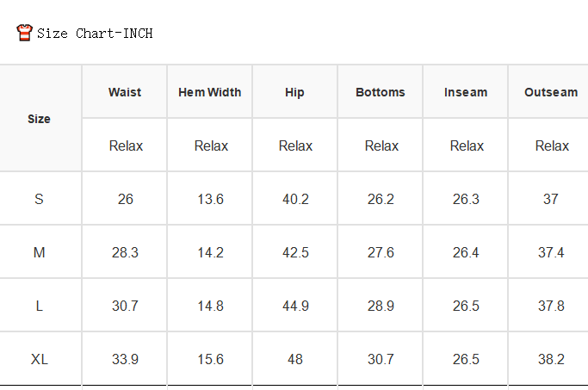Select the XL size row label
588x390 pixels.
click(x=39, y=359)
